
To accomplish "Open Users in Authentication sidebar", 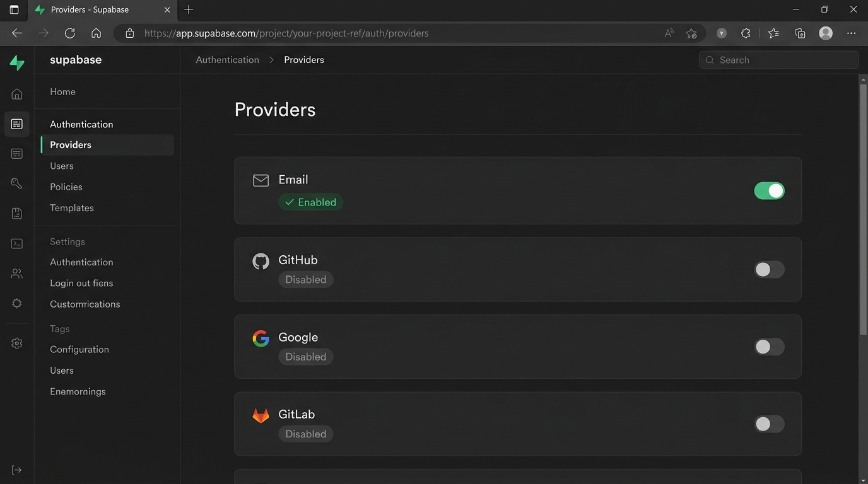I will pos(62,166).
